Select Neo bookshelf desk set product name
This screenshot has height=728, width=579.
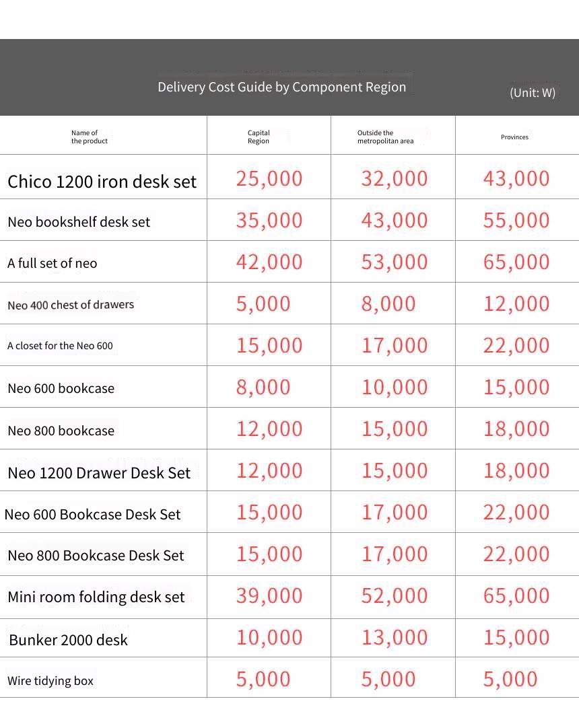(79, 222)
